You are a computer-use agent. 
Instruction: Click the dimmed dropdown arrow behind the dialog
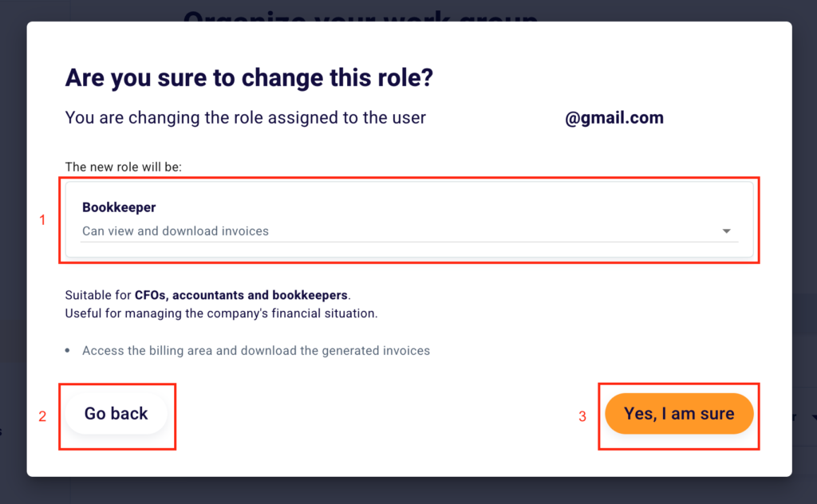(x=813, y=417)
